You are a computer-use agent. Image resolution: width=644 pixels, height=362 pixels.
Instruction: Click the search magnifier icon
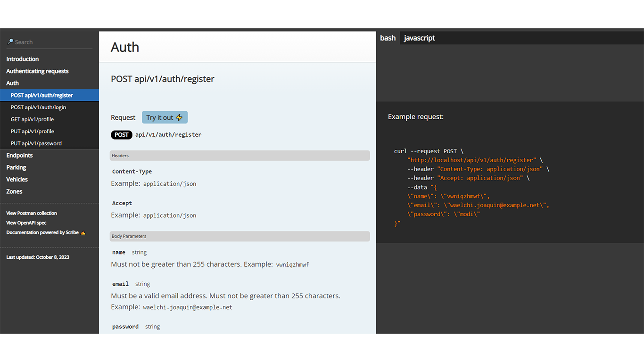coord(10,41)
